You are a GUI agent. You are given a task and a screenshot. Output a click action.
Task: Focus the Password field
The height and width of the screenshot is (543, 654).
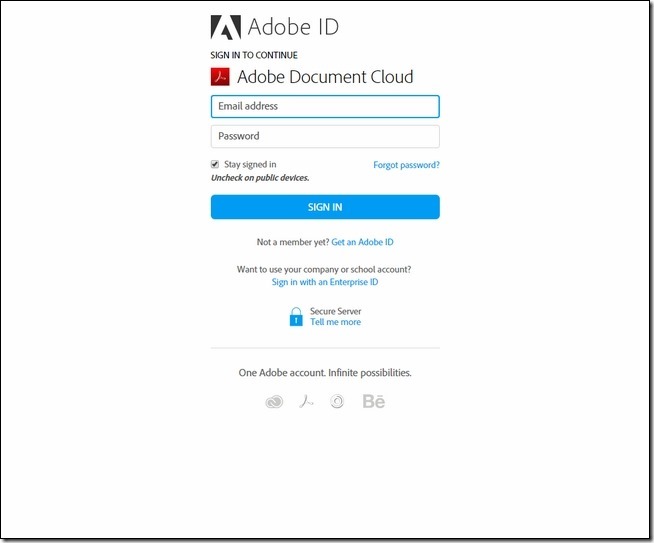(x=325, y=136)
